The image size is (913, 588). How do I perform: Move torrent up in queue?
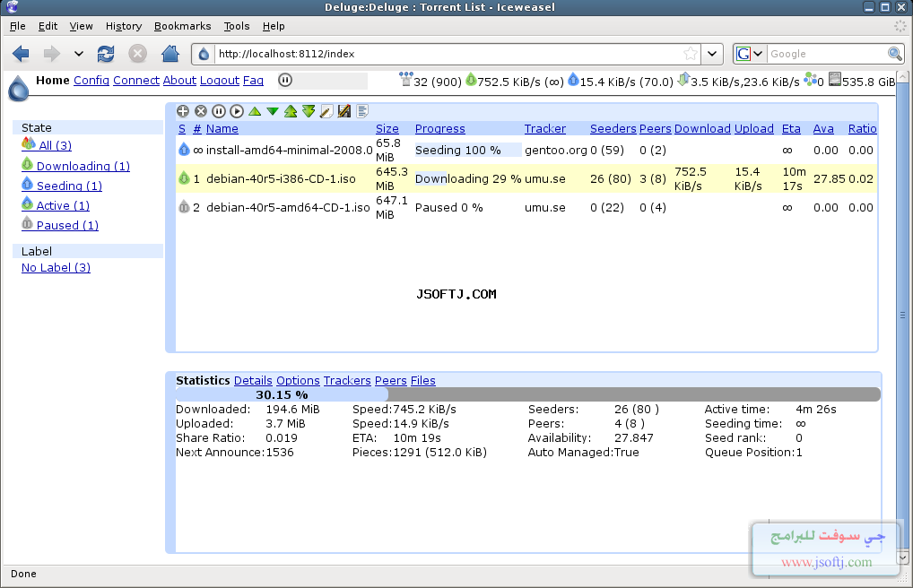[255, 111]
